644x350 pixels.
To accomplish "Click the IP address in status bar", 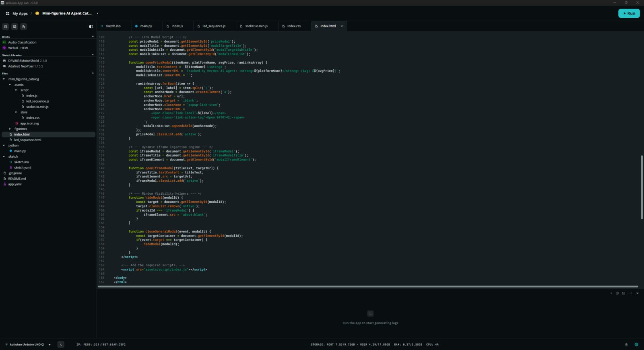I will click(x=101, y=344).
